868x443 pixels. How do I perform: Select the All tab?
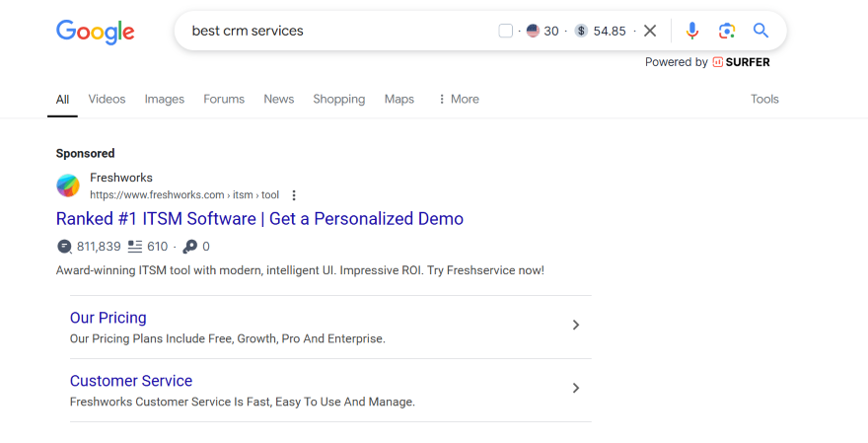tap(62, 100)
